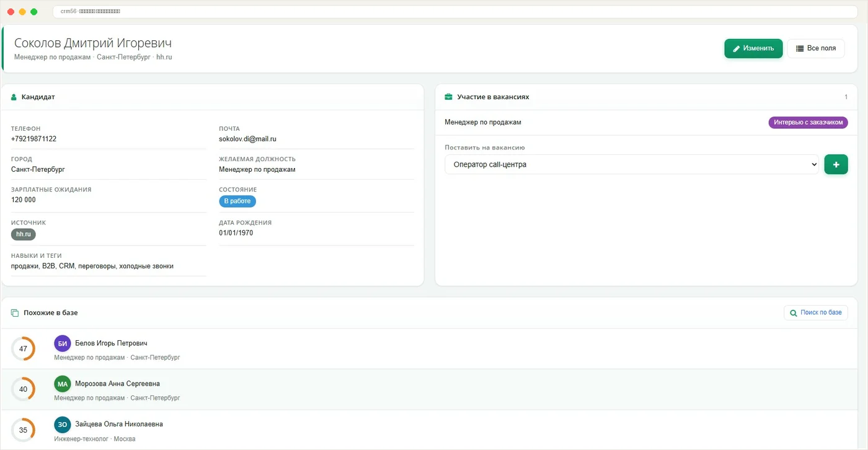This screenshot has width=868, height=450.
Task: Click the desired position value Менеджер по продажам
Action: 257,169
